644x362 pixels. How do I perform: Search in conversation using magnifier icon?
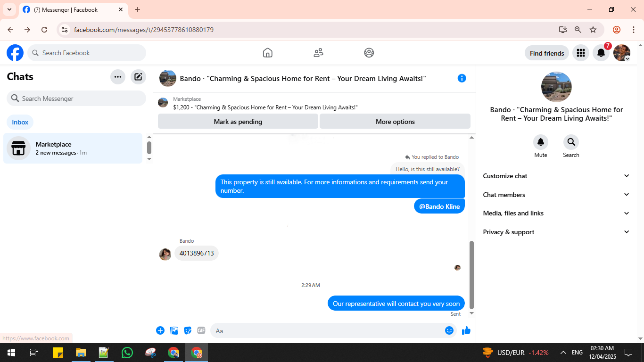571,142
